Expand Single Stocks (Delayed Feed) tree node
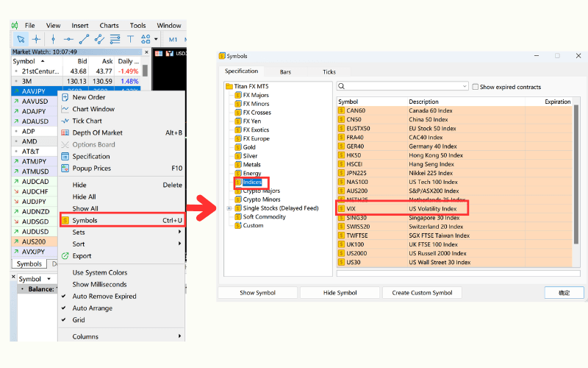Screen dimensions: 588x368 [x=229, y=208]
